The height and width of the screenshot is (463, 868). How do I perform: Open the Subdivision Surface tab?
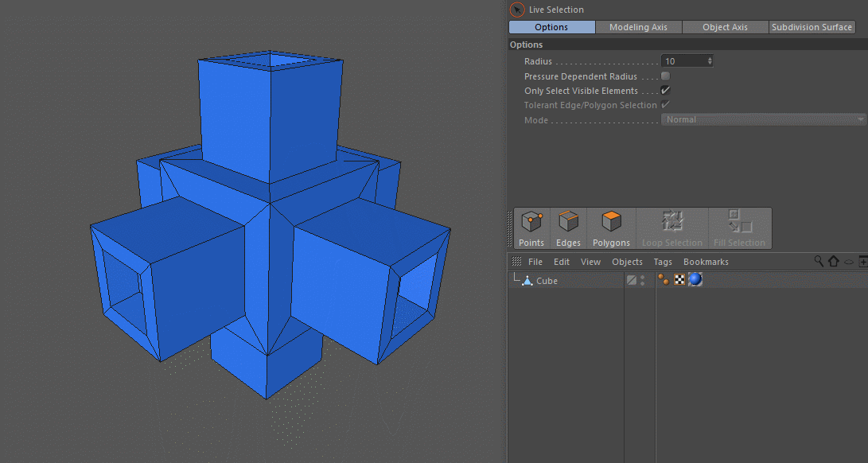812,27
